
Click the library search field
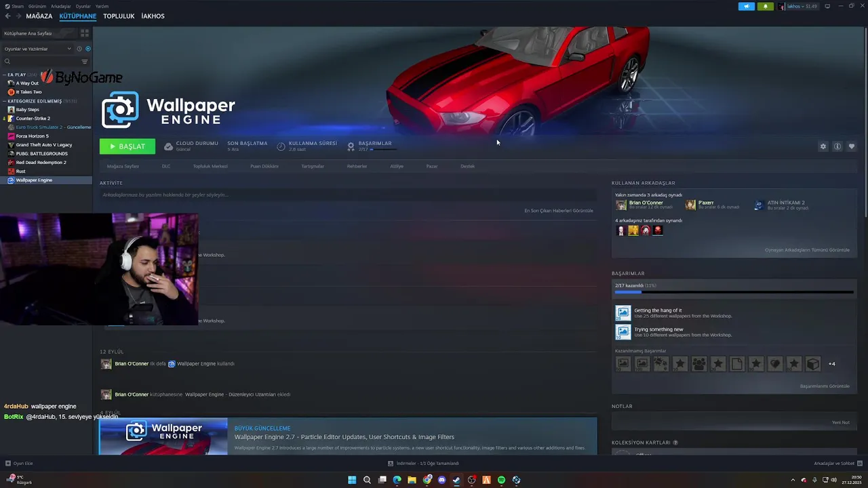coord(46,61)
